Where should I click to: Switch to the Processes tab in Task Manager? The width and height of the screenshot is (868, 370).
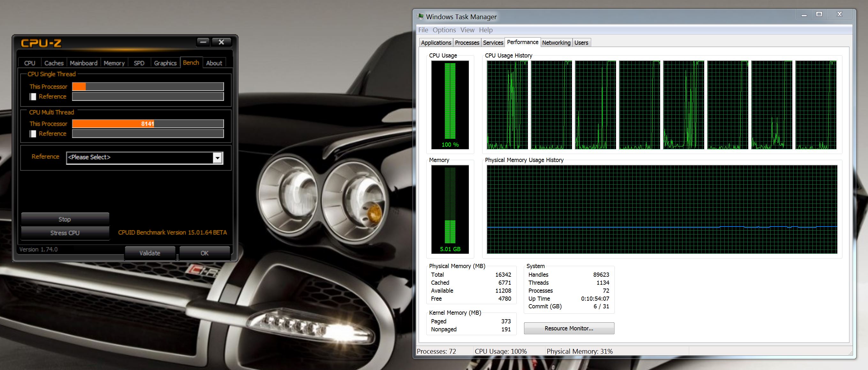pyautogui.click(x=467, y=43)
